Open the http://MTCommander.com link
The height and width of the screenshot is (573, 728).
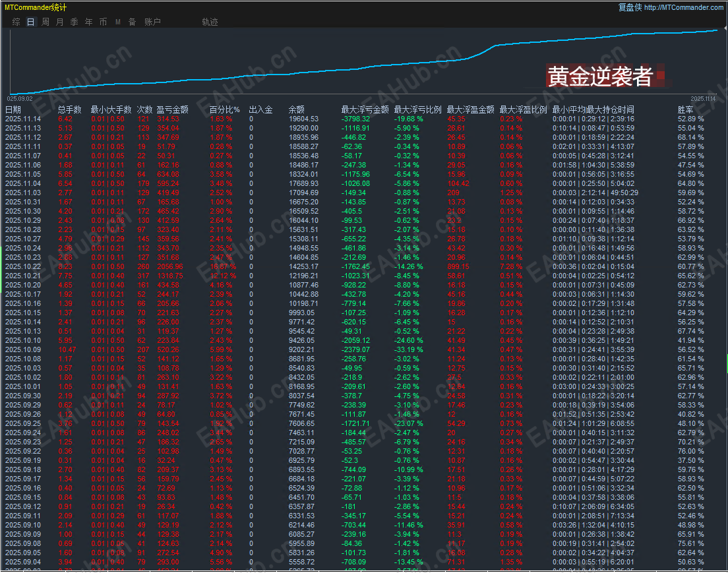click(x=683, y=7)
